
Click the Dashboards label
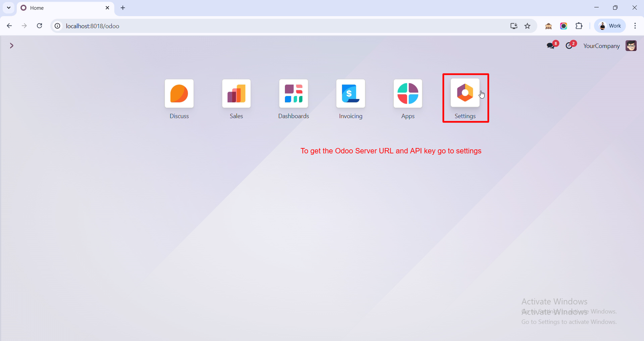(x=294, y=116)
